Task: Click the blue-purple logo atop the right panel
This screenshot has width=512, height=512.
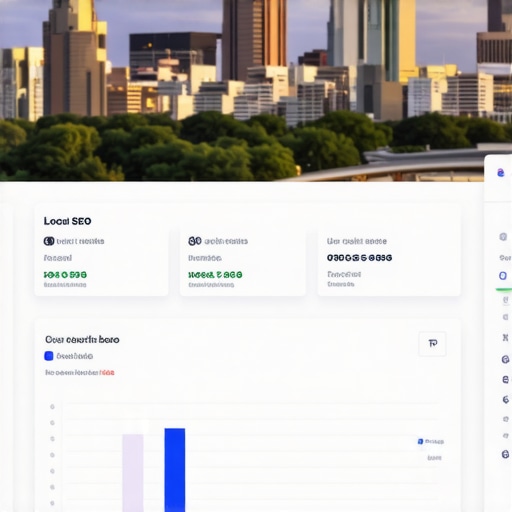Action: [x=501, y=173]
